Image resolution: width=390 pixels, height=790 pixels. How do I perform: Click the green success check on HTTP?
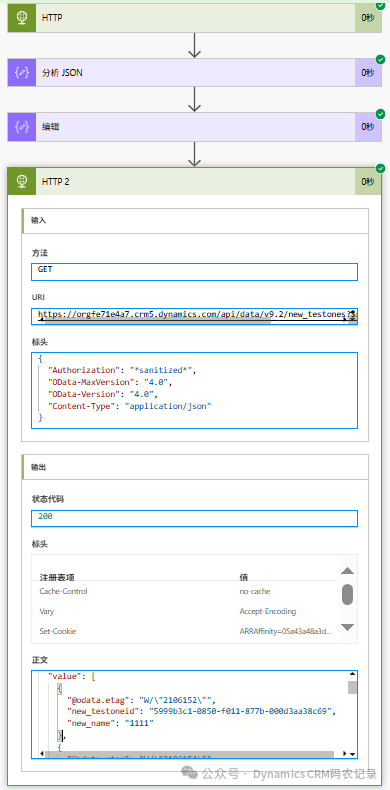(x=380, y=5)
